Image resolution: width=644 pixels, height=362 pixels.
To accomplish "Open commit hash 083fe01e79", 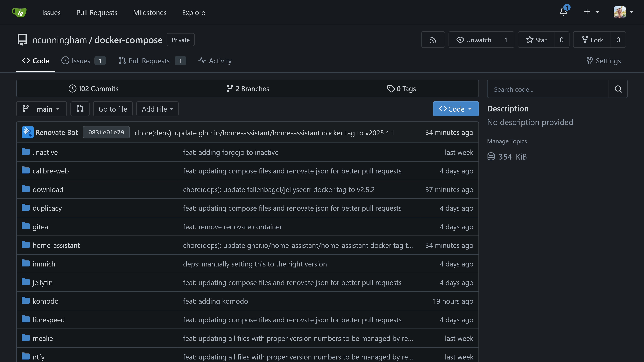I will [106, 132].
